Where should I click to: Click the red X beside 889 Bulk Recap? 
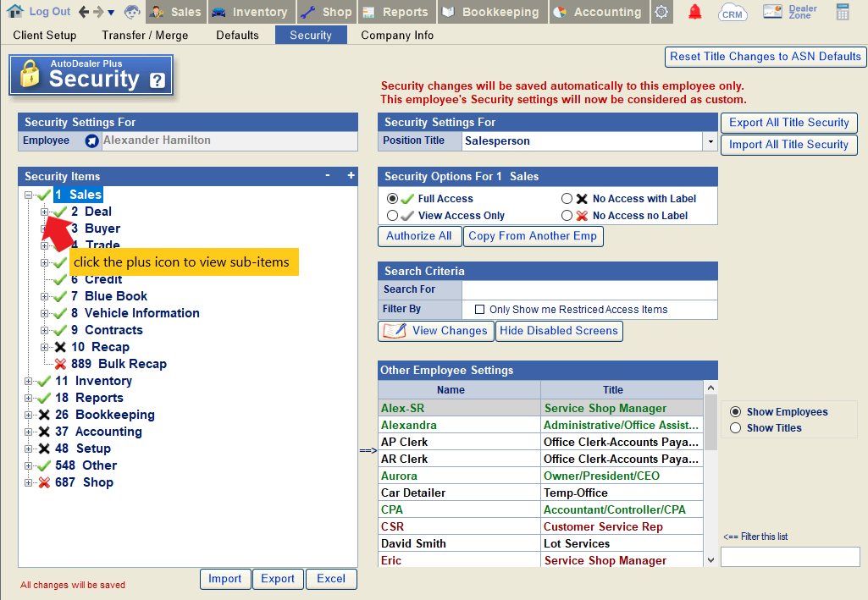[60, 364]
